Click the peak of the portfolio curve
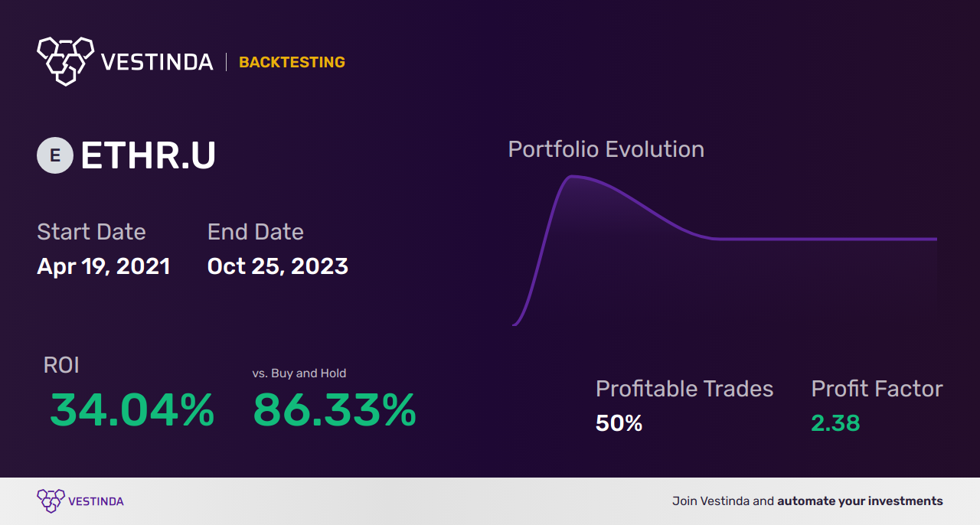 (571, 177)
